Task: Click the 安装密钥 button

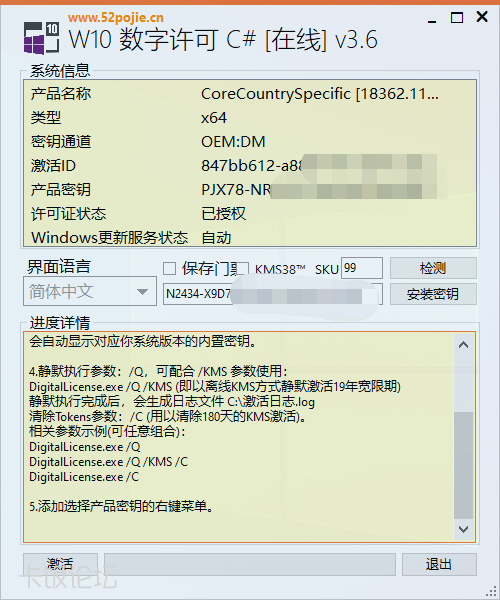Action: [433, 294]
